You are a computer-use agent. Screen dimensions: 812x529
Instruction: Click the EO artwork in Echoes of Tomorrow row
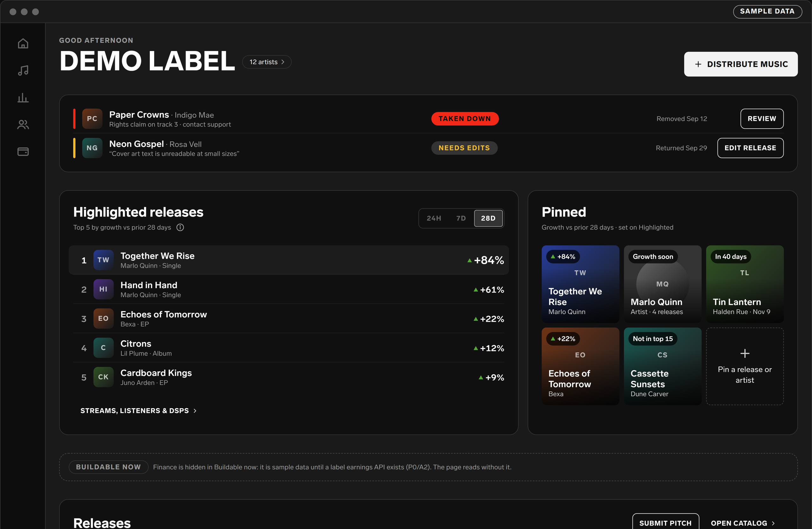pyautogui.click(x=103, y=319)
